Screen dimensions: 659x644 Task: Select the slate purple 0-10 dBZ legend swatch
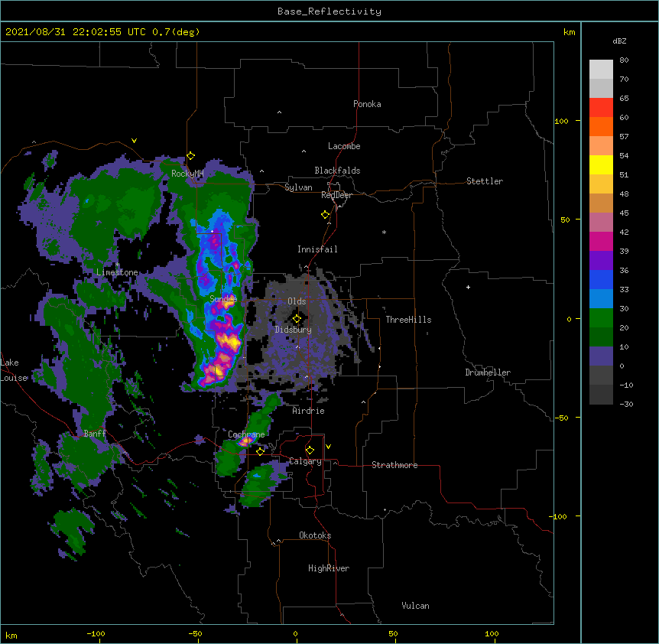pyautogui.click(x=601, y=356)
